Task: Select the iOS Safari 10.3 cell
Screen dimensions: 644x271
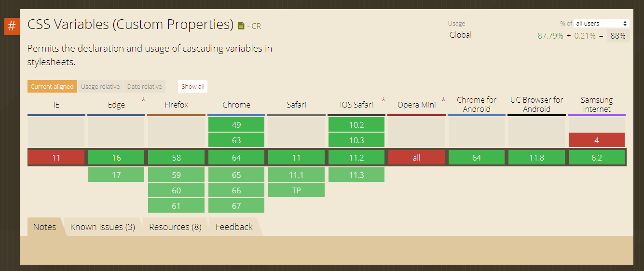Action: pyautogui.click(x=356, y=140)
